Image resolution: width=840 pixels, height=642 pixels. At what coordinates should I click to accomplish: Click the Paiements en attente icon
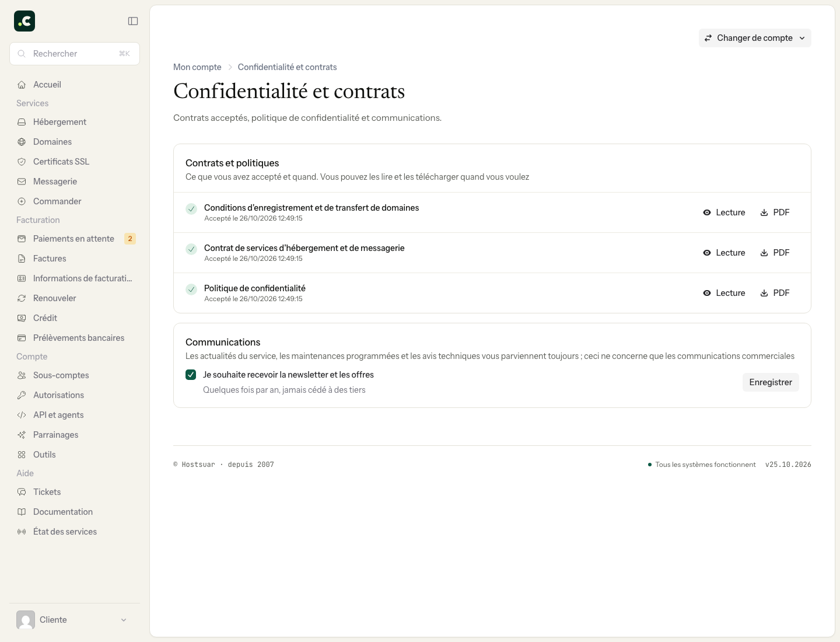(x=22, y=239)
